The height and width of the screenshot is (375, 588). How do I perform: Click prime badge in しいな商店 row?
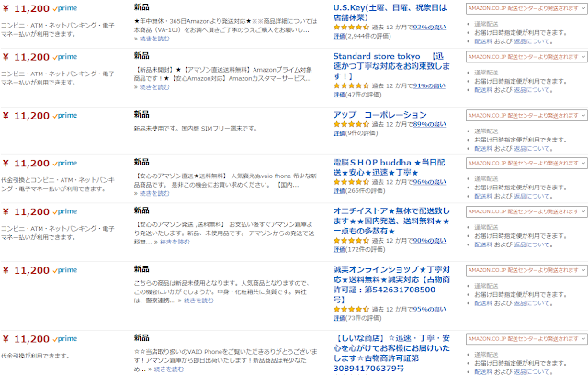65,338
